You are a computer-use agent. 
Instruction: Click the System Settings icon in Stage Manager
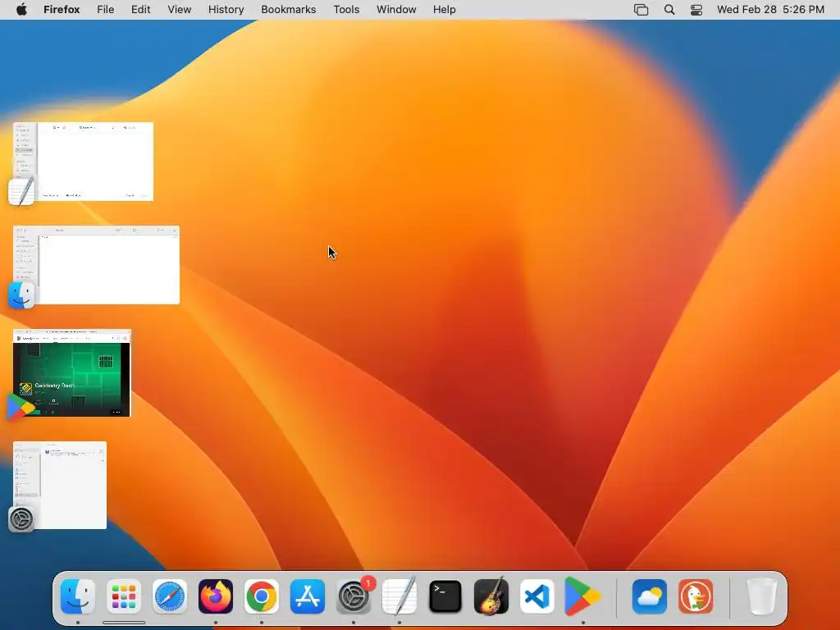[x=21, y=519]
